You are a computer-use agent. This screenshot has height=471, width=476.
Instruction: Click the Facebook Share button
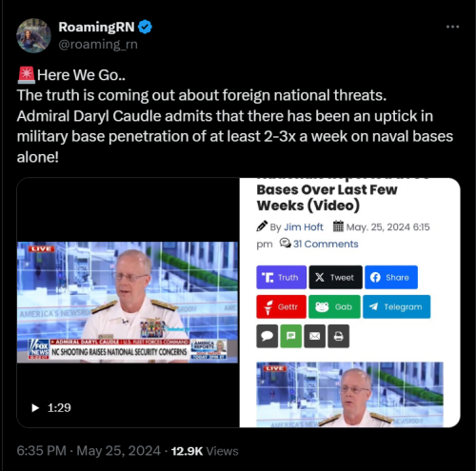(x=391, y=277)
